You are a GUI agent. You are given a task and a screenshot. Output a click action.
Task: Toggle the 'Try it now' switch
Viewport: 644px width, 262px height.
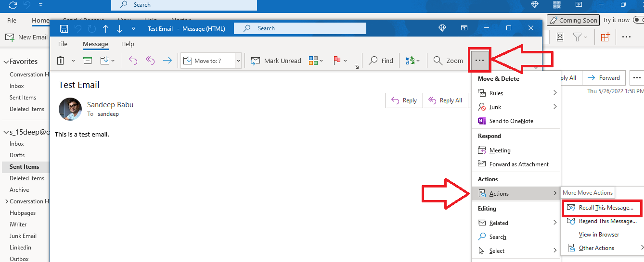click(x=639, y=20)
